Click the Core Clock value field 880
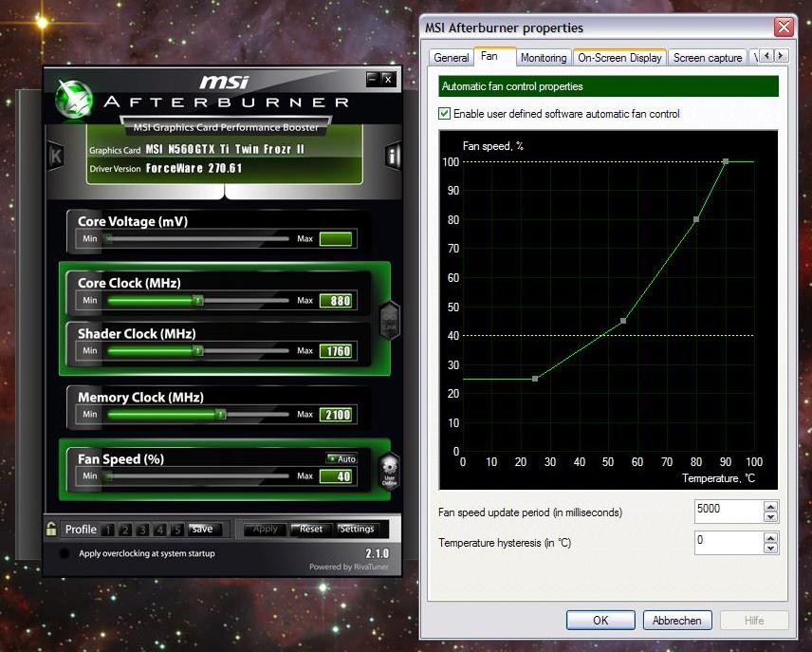Screen dimensions: 812x652 click(x=336, y=301)
